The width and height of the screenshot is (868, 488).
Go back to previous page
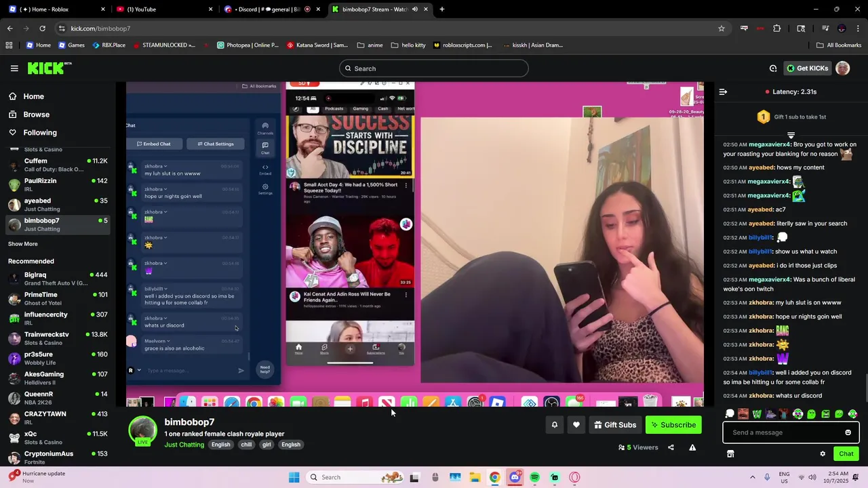[9, 28]
